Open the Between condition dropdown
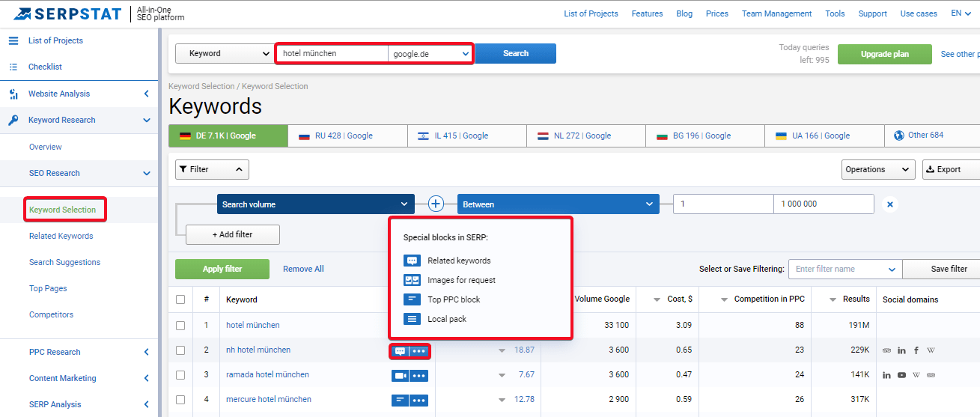The width and height of the screenshot is (980, 417). 558,204
